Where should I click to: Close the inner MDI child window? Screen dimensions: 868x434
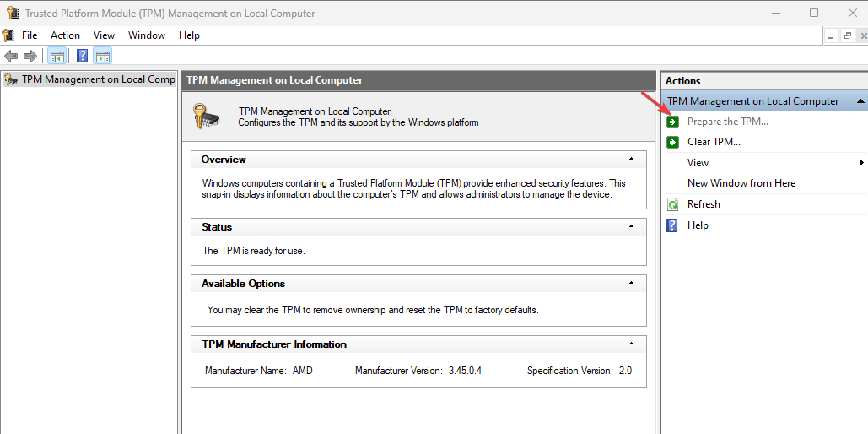862,36
